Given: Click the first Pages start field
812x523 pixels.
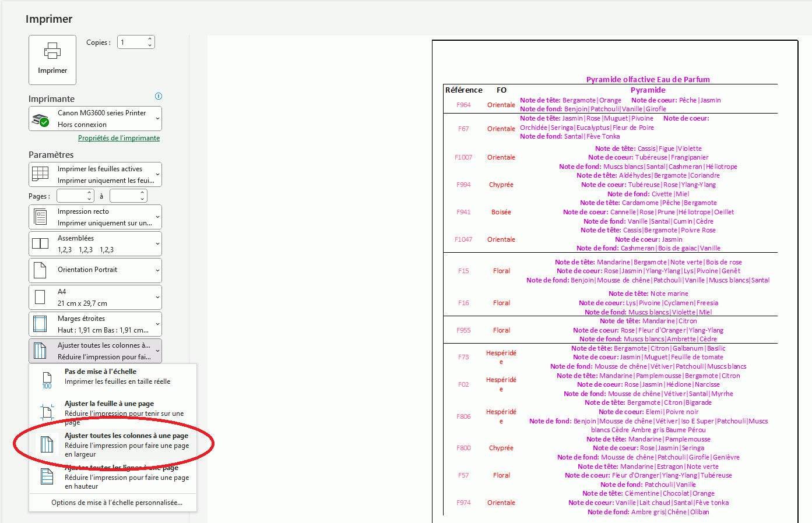Looking at the screenshot, I should [x=71, y=196].
